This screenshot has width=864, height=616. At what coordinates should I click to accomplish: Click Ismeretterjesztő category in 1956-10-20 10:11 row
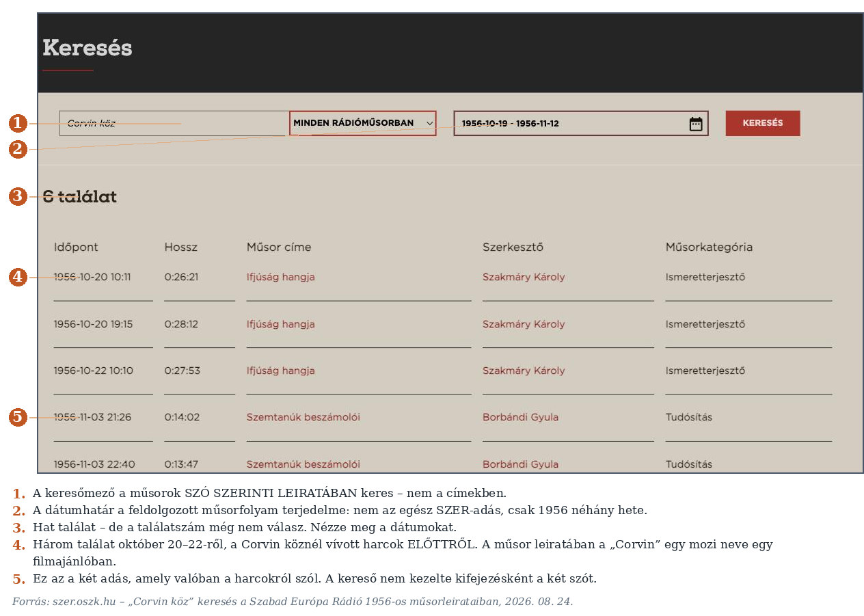pos(705,277)
